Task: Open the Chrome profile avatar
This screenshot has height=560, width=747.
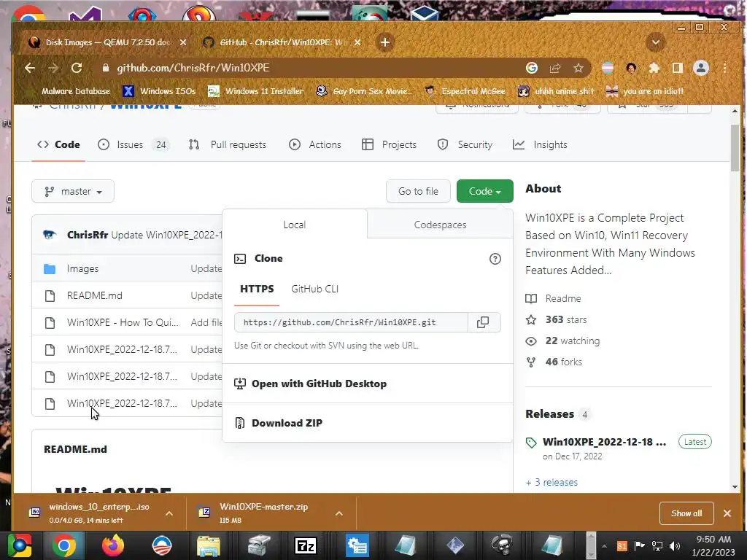Action: (x=701, y=68)
